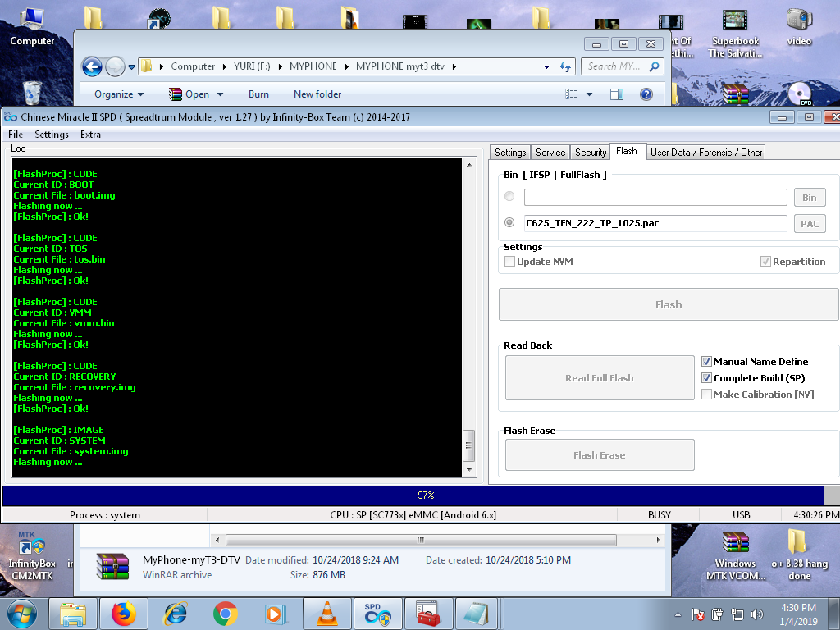Open the Computer desktop icon
Viewport: 840px width, 630px height.
tap(32, 27)
